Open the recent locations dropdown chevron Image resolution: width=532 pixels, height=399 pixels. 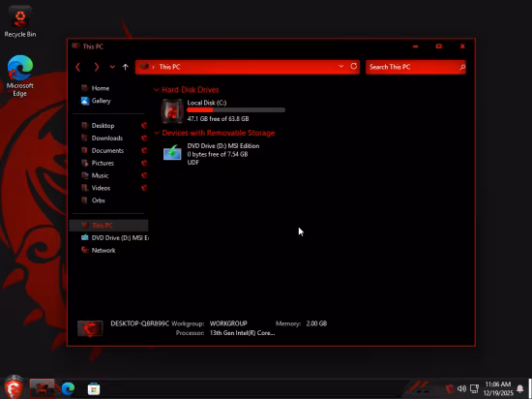click(x=112, y=67)
